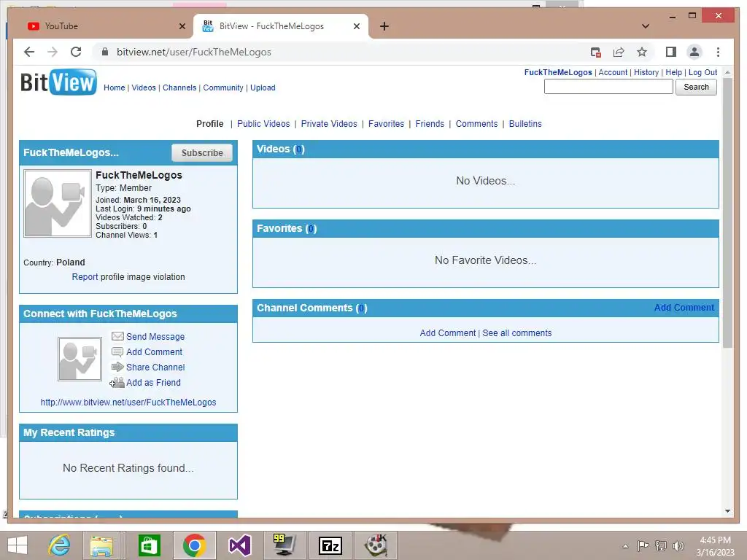Image resolution: width=747 pixels, height=560 pixels.
Task: Open File Explorer from the taskbar
Action: click(x=102, y=545)
